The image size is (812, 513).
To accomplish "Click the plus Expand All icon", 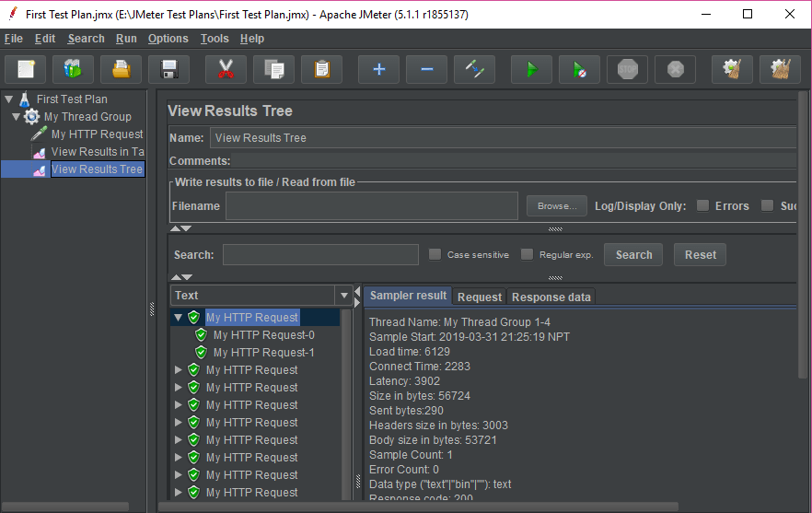I will click(x=378, y=69).
